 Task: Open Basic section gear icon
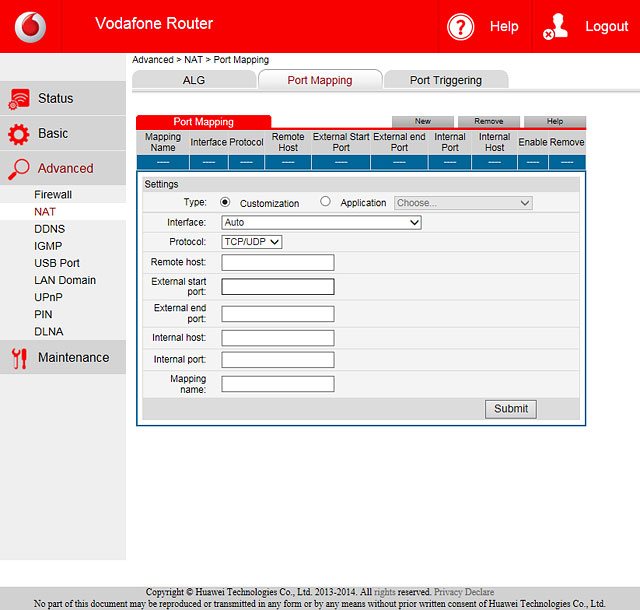point(19,134)
